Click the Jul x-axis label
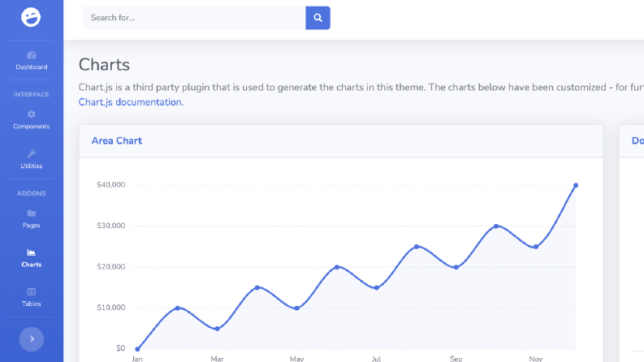The image size is (644, 362). tap(376, 359)
